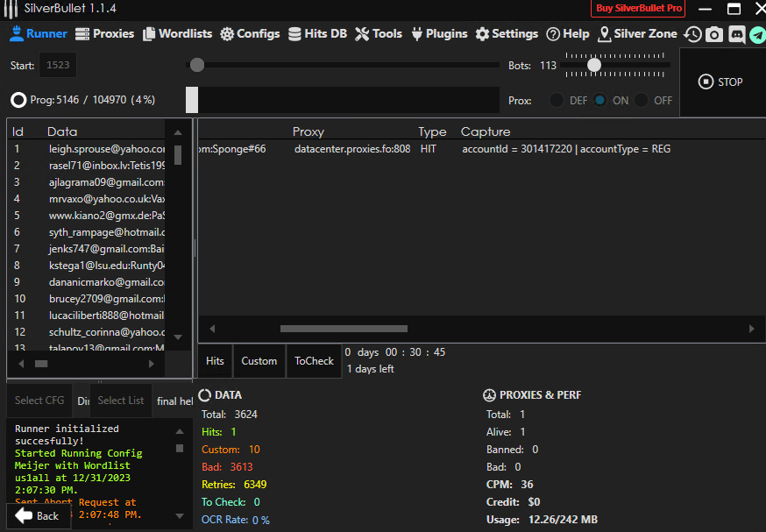Click Buy SilverBullet Pro button
This screenshot has height=532, width=766.
click(638, 8)
